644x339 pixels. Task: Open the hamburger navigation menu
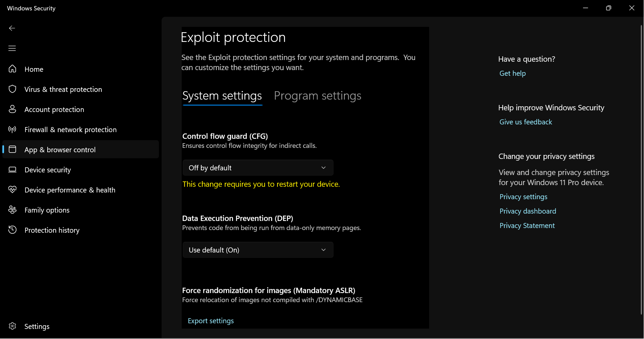12,48
